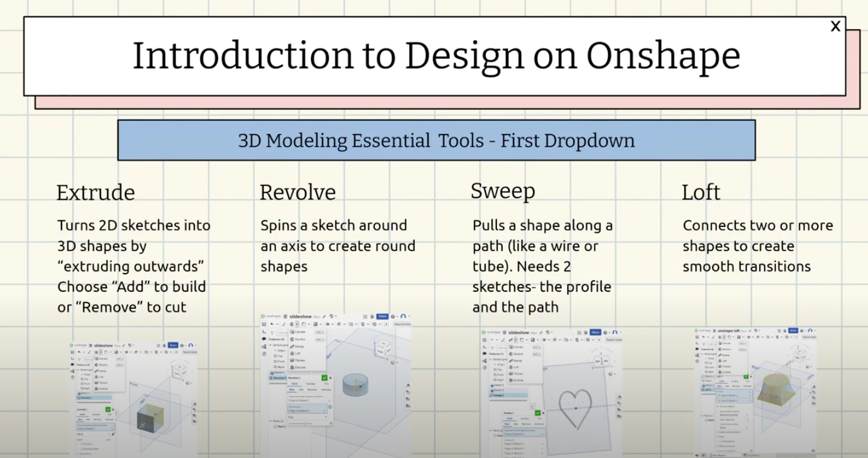The width and height of the screenshot is (868, 458).
Task: Open the 'Normal to profile' start condition dropdown
Action: point(733,415)
